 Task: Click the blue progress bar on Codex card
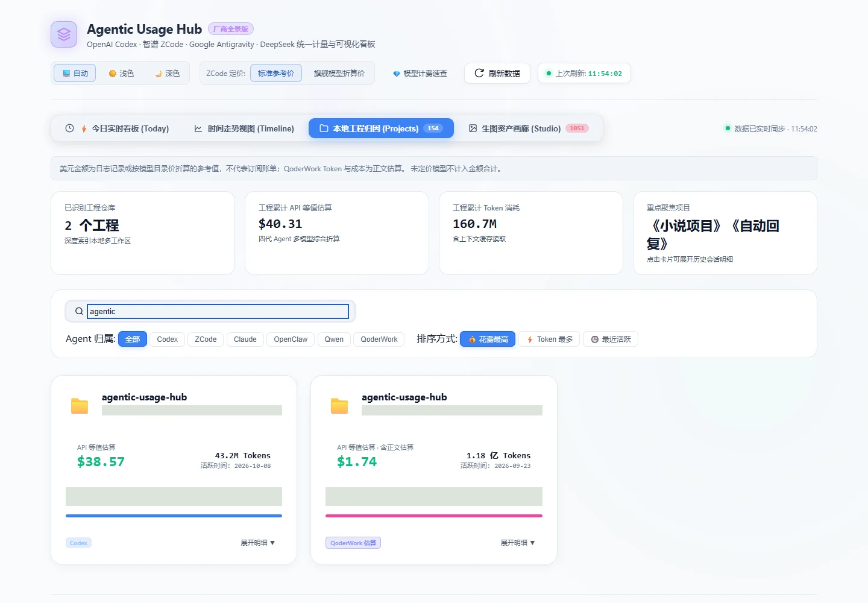(x=174, y=516)
